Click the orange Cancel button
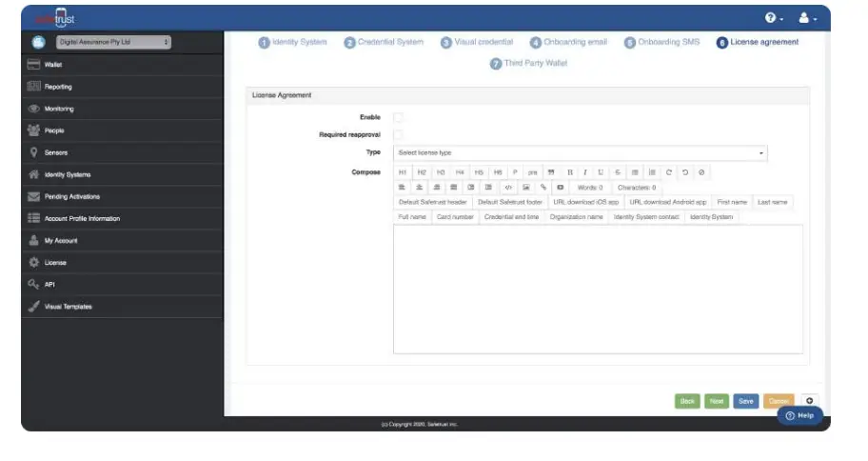Screen dimensions: 868x461 (x=779, y=401)
